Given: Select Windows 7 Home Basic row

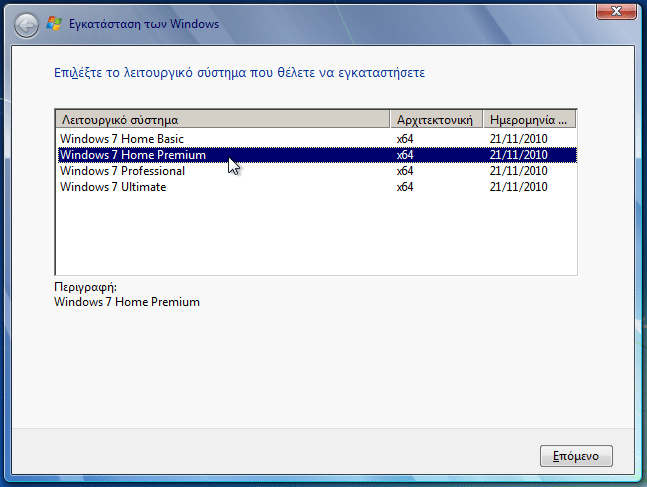Looking at the screenshot, I should point(317,139).
